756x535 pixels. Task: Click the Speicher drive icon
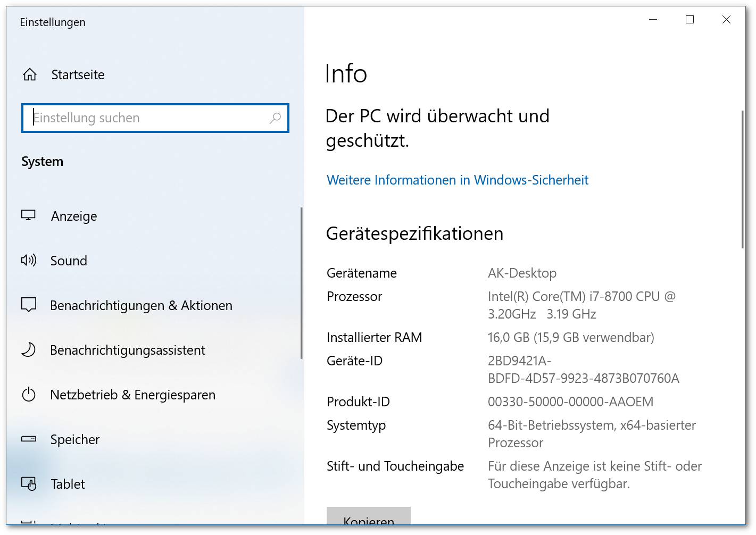pos(28,439)
